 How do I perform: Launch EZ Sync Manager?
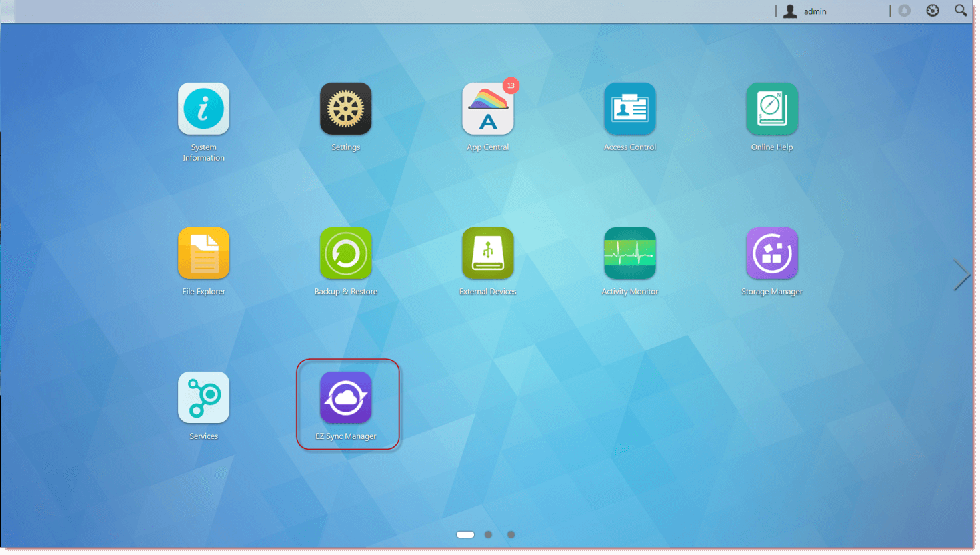click(x=345, y=398)
